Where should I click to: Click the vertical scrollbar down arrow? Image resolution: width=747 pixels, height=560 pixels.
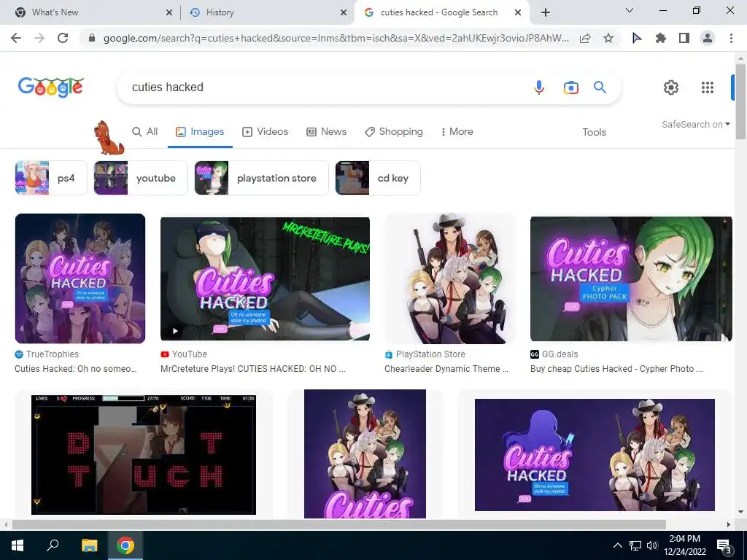[740, 512]
